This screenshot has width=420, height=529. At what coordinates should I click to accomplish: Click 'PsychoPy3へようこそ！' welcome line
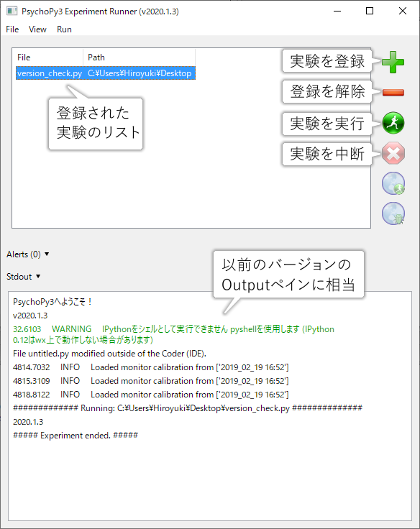[52, 302]
